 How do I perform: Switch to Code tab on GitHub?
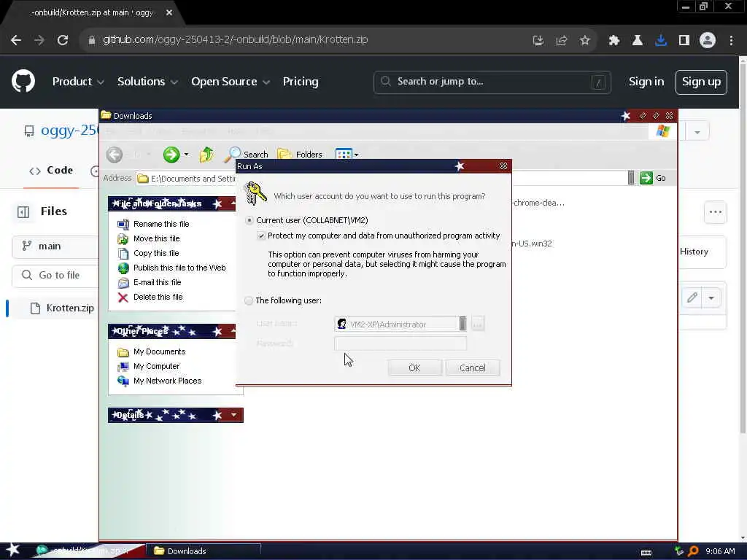(51, 171)
